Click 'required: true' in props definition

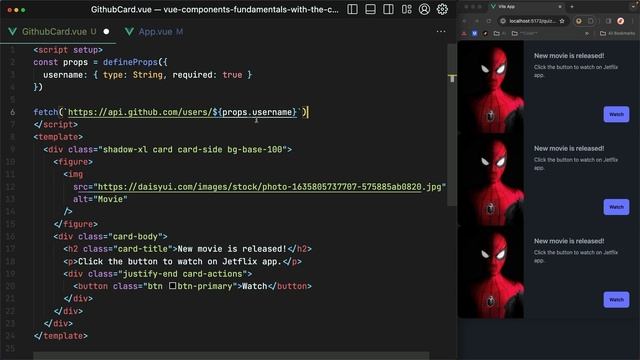click(x=207, y=75)
